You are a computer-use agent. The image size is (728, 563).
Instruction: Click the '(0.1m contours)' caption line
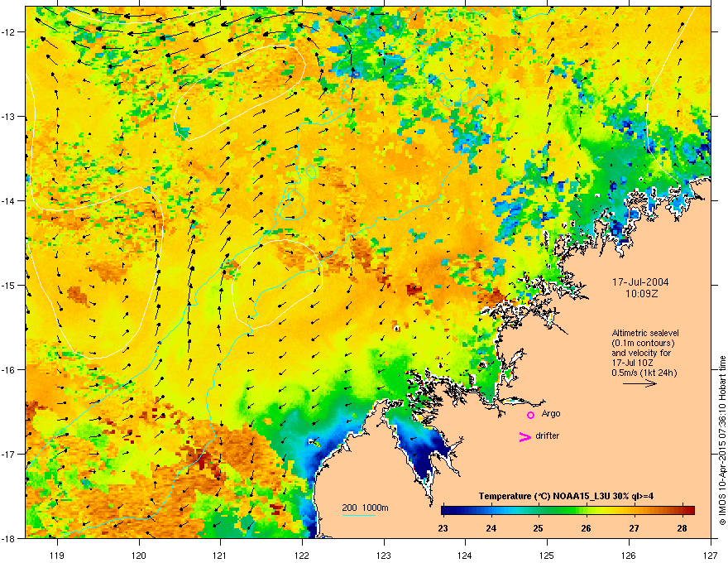[643, 344]
